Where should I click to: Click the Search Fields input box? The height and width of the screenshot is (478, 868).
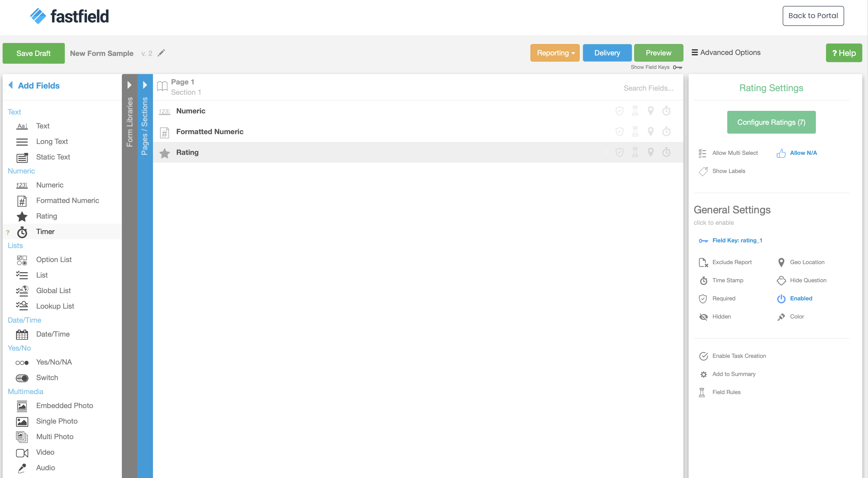(649, 88)
